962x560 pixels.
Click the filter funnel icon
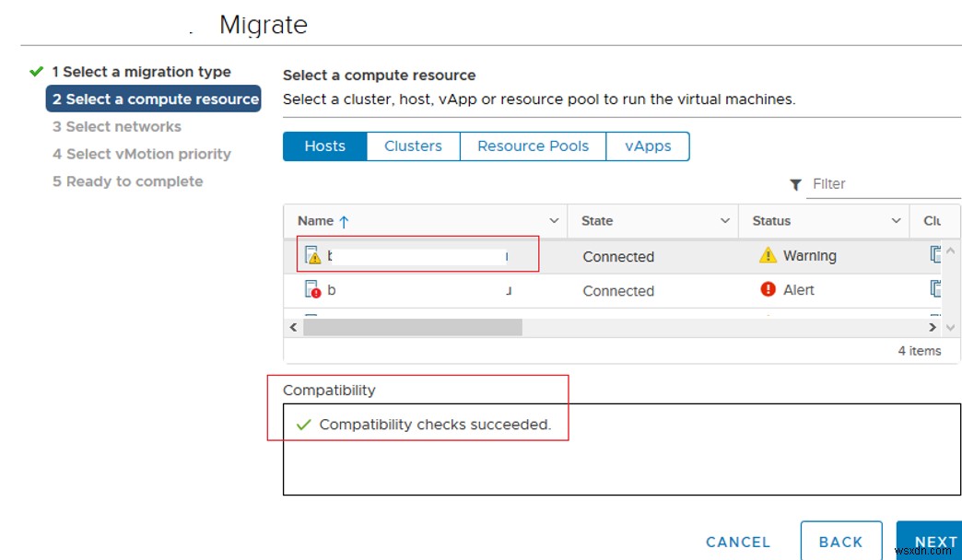[795, 184]
